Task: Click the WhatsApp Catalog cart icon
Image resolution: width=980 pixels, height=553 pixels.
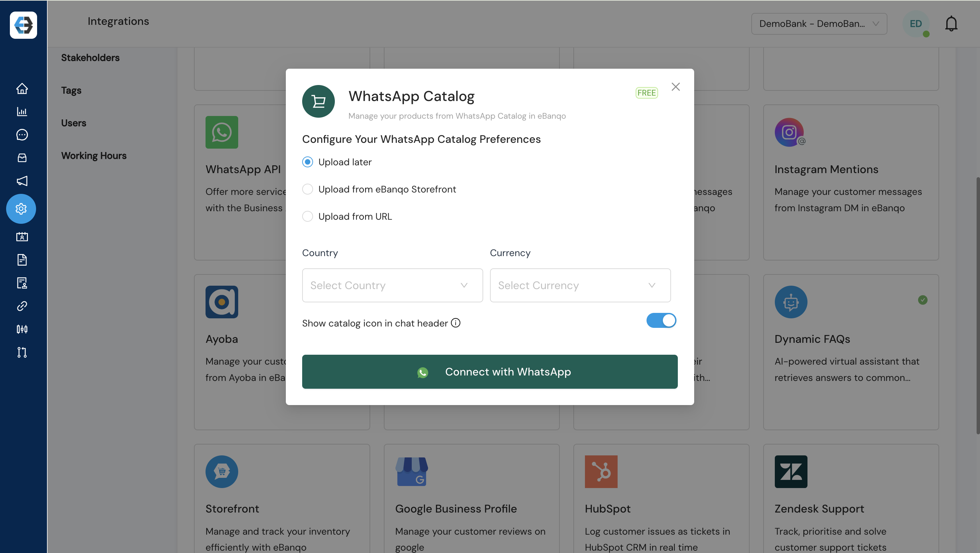Action: coord(318,101)
